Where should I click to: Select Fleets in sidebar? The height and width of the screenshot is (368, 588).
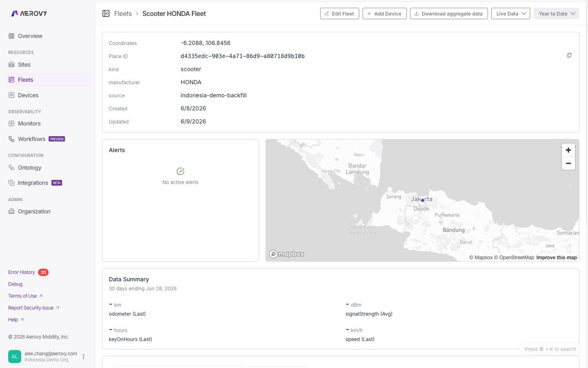pyautogui.click(x=47, y=80)
